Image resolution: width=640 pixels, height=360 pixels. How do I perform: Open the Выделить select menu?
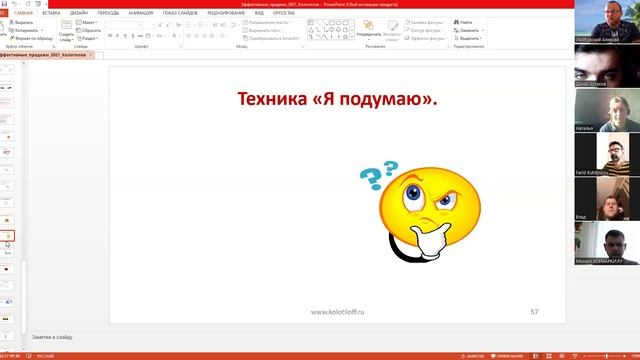[468, 38]
